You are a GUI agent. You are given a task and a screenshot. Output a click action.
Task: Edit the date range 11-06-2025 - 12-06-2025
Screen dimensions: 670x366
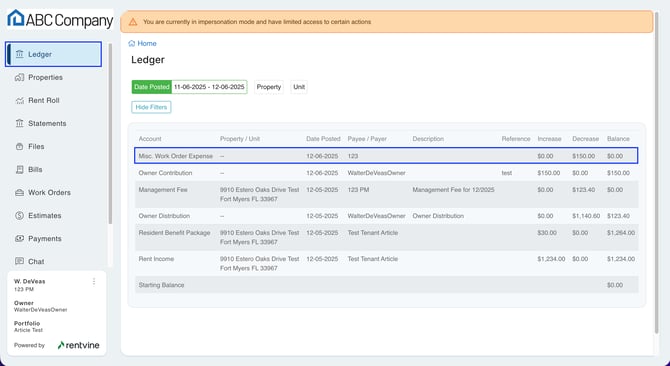coord(209,87)
